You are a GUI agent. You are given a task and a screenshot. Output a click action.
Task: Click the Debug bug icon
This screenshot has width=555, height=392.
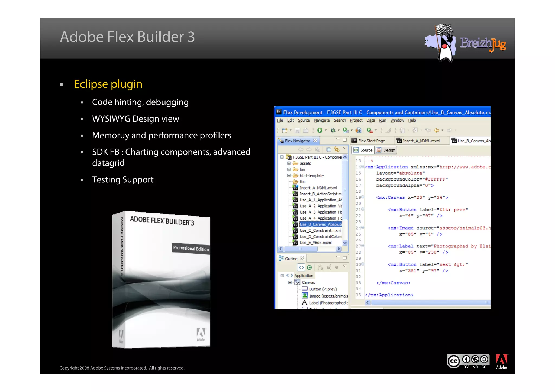[x=333, y=130]
